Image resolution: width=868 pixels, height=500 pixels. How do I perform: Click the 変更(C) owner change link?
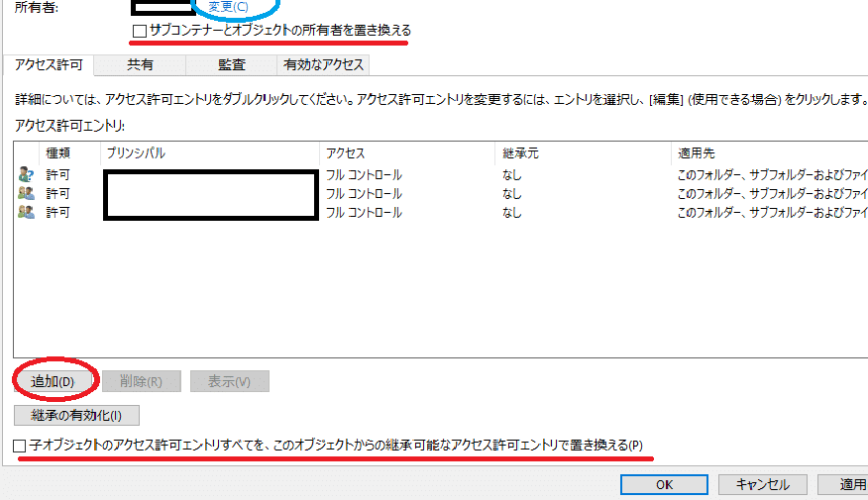[228, 7]
